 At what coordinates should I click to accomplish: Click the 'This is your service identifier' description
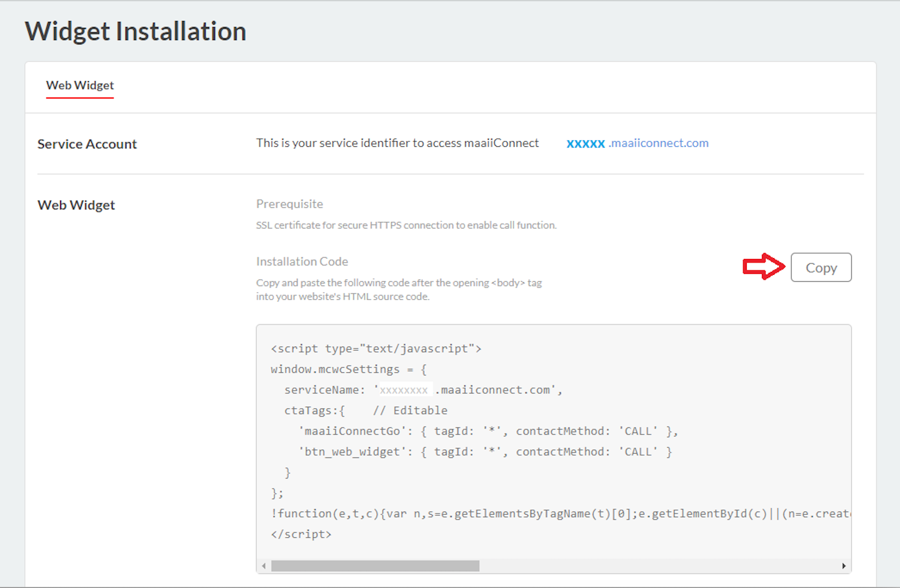coord(397,143)
